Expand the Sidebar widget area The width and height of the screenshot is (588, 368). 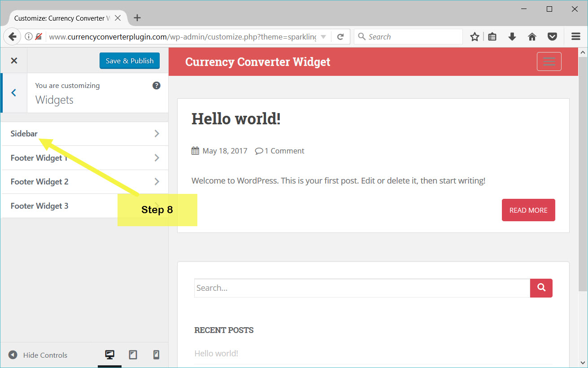click(x=84, y=133)
